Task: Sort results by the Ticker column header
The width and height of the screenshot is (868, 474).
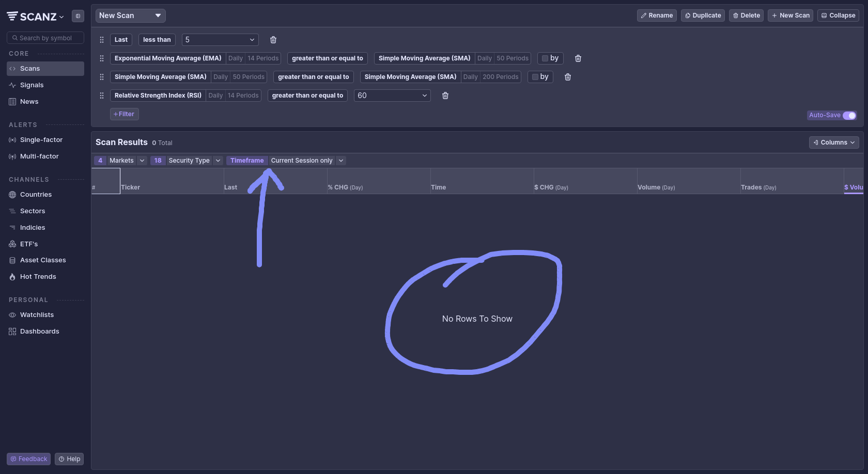Action: 131,187
